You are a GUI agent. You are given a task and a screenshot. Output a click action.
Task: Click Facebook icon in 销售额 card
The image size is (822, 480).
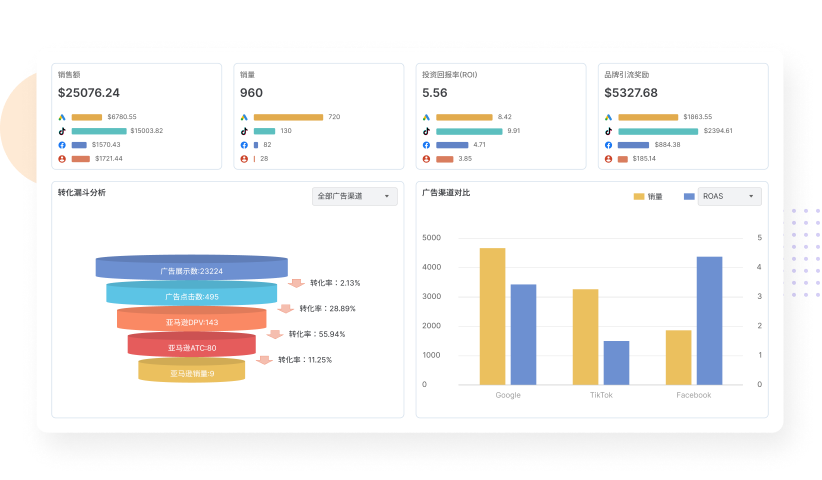coord(62,145)
